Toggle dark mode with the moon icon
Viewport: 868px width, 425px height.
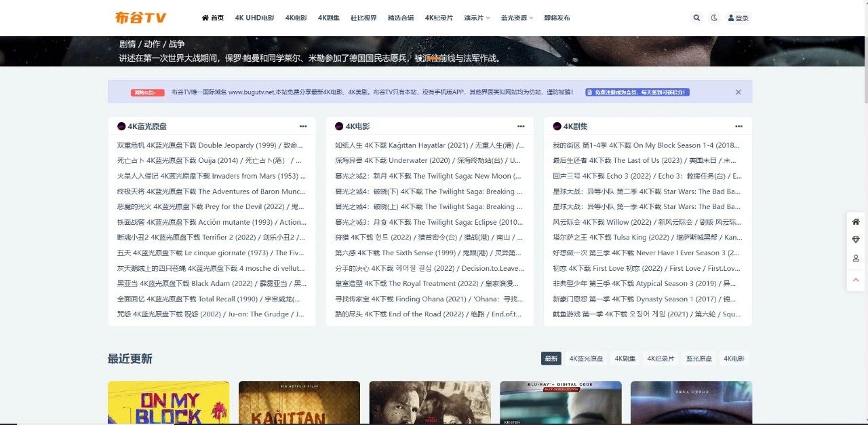713,18
